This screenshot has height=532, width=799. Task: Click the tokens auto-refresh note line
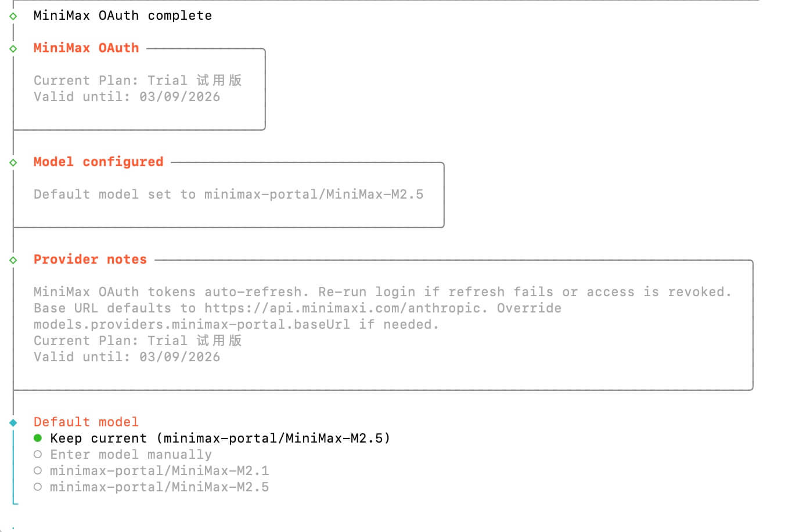382,292
